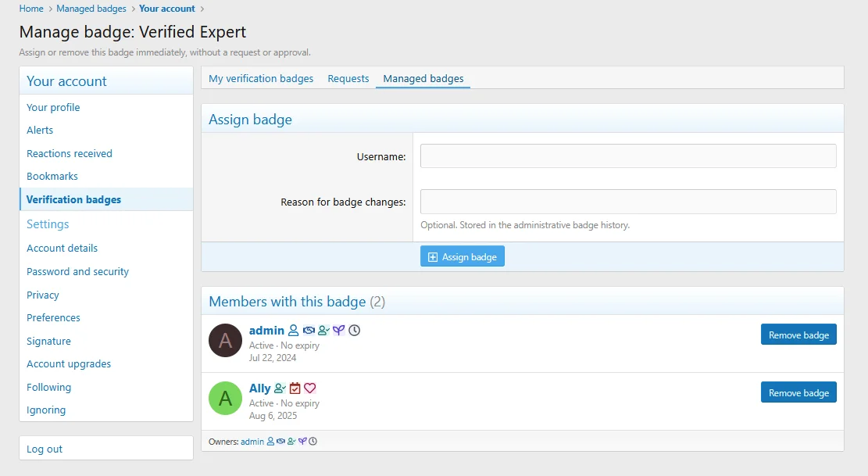Click the plus icon on Assign badge button

[433, 257]
